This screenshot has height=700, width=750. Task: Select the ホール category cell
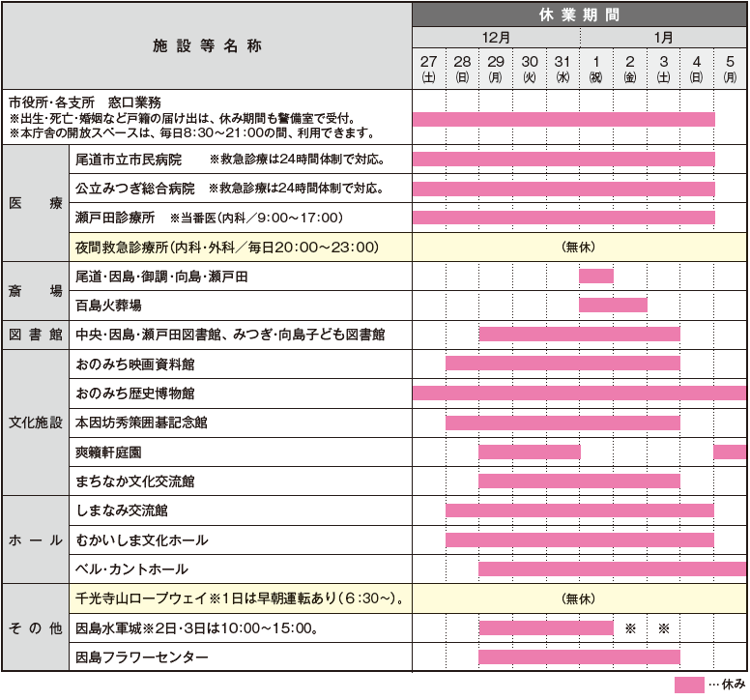[x=35, y=540]
